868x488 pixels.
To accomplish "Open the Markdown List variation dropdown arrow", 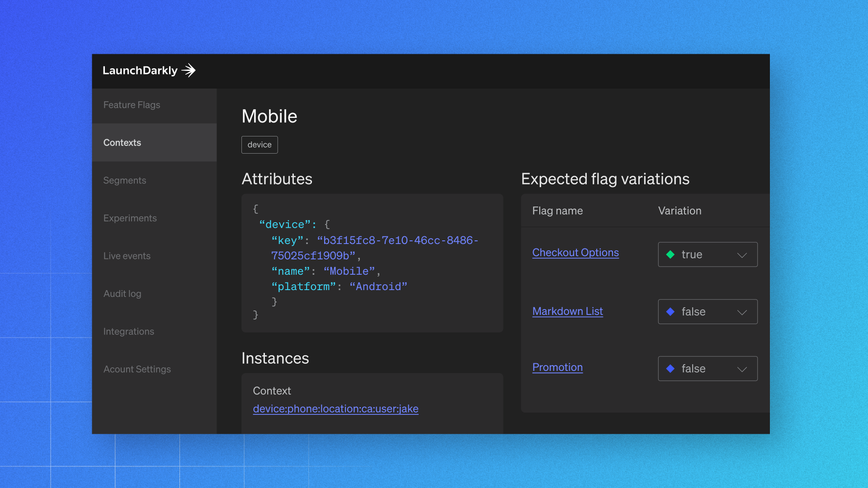I will [x=742, y=312].
